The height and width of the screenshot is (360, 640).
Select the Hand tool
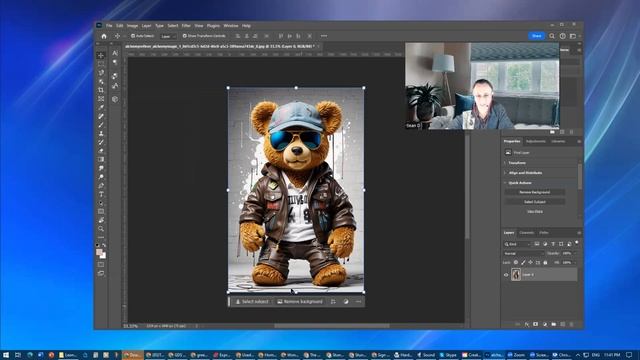(101, 220)
